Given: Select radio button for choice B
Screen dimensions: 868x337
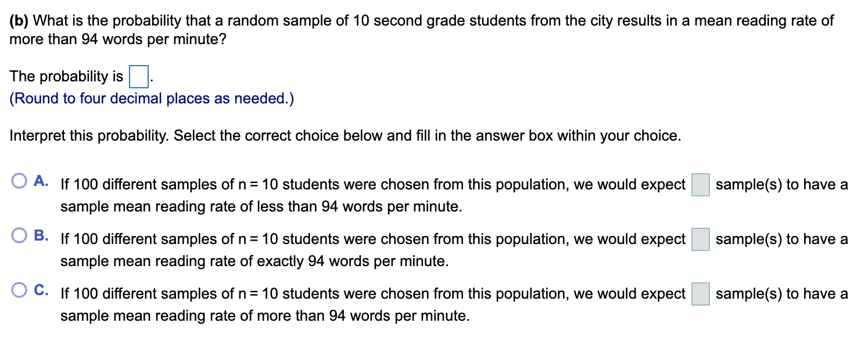Looking at the screenshot, I should tap(19, 236).
